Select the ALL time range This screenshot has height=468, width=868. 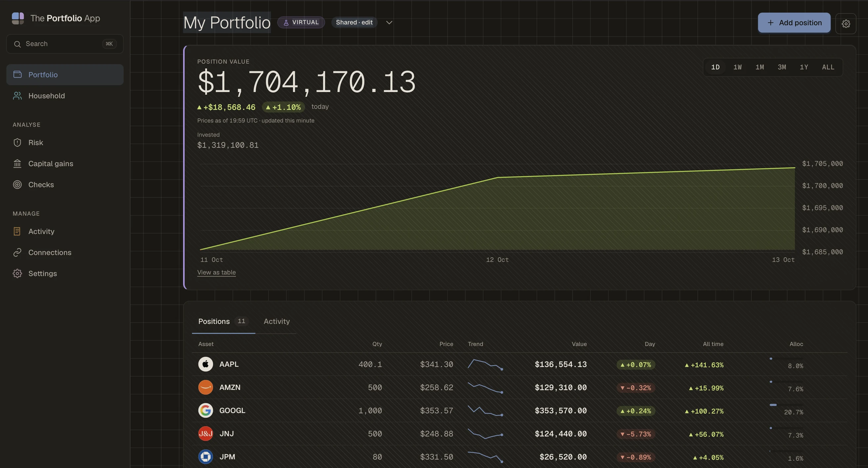pyautogui.click(x=828, y=67)
